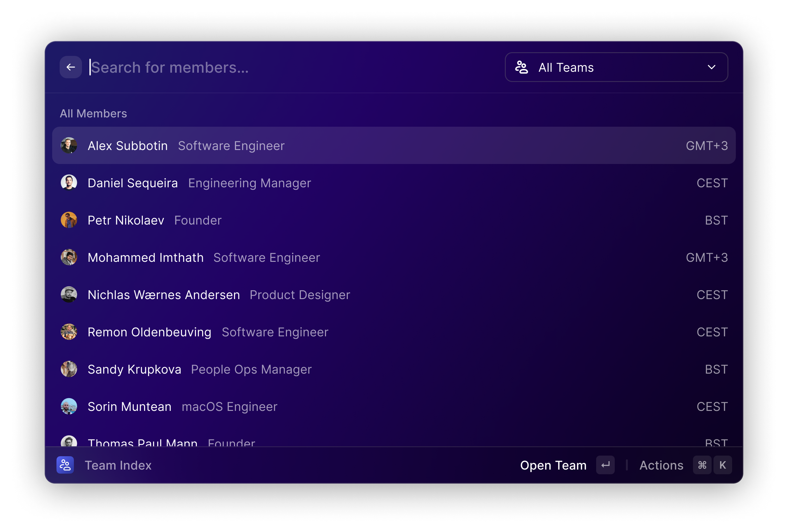Select the All Members section header
The width and height of the screenshot is (788, 532).
[x=93, y=113]
